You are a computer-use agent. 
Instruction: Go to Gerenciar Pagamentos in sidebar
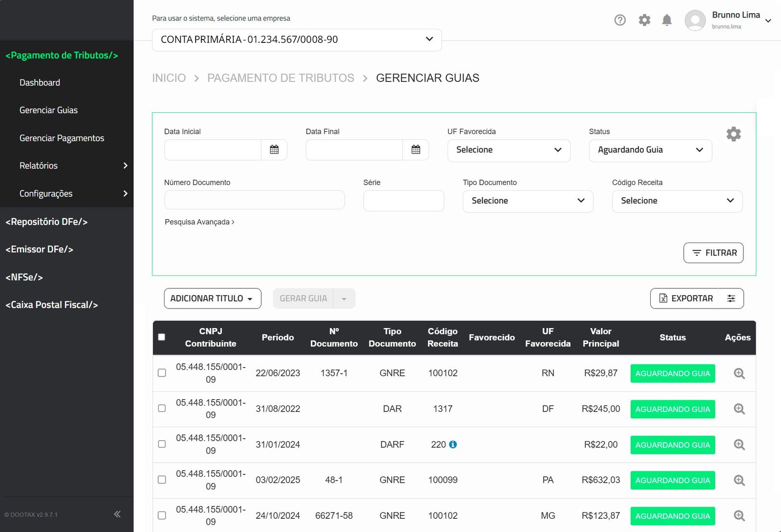(x=62, y=138)
